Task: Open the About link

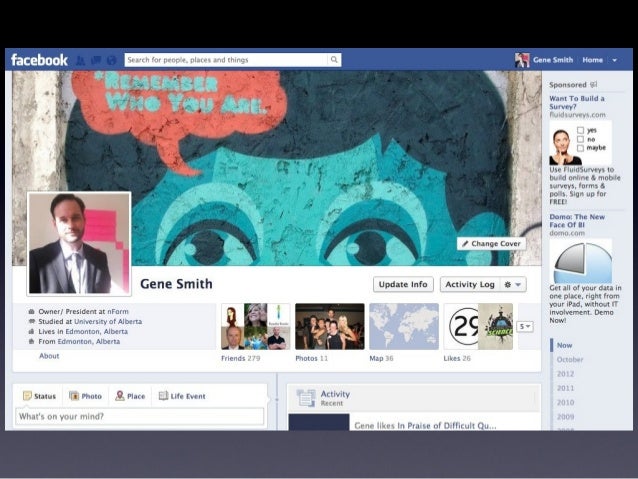Action: [x=49, y=356]
